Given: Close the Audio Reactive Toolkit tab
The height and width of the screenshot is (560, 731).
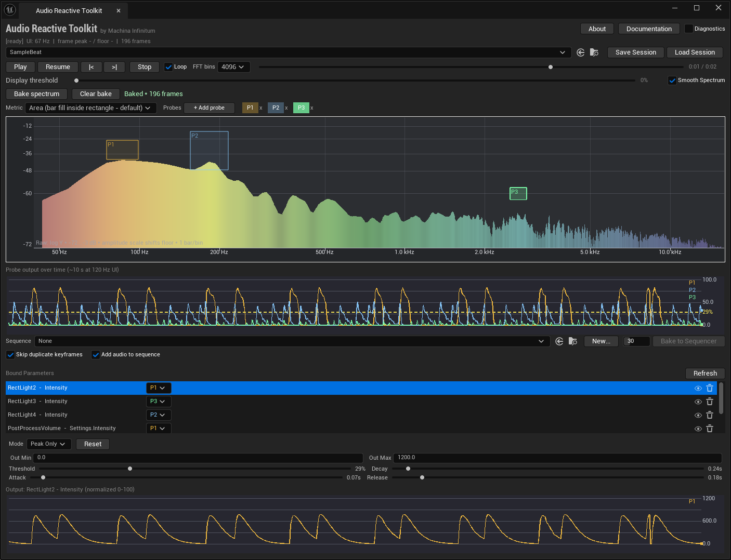Looking at the screenshot, I should [x=119, y=10].
